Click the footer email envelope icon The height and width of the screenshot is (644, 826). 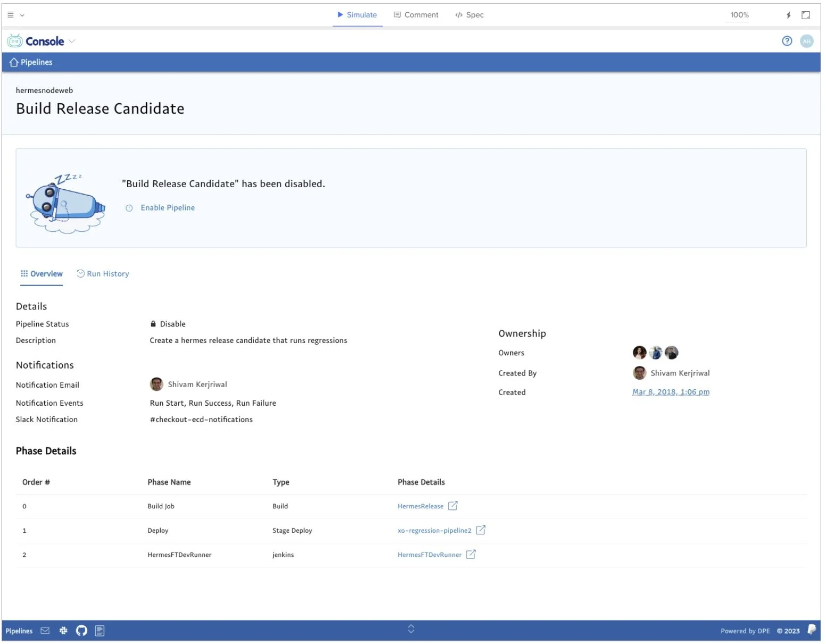point(45,631)
